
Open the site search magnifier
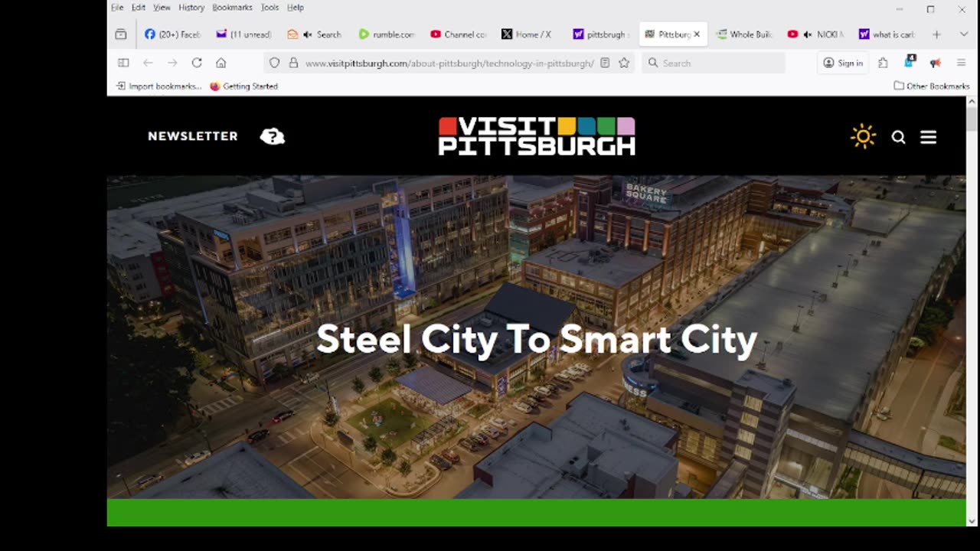pos(899,137)
